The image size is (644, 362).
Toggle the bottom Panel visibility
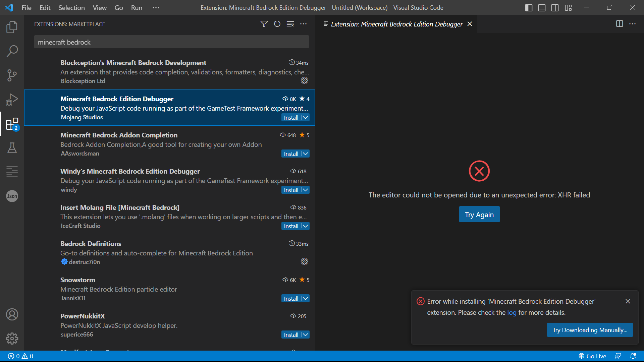pyautogui.click(x=541, y=7)
